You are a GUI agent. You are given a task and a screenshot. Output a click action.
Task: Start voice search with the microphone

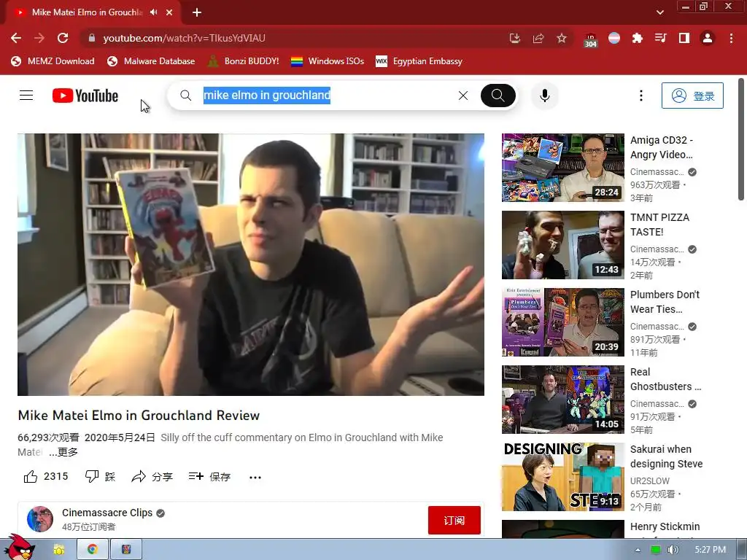click(x=544, y=96)
